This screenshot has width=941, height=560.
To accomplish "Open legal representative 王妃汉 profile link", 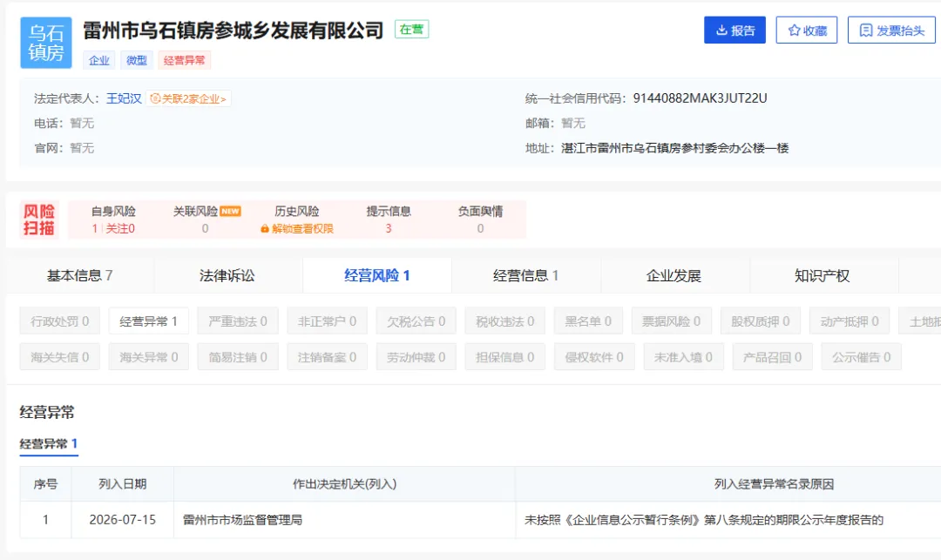I will pos(124,98).
